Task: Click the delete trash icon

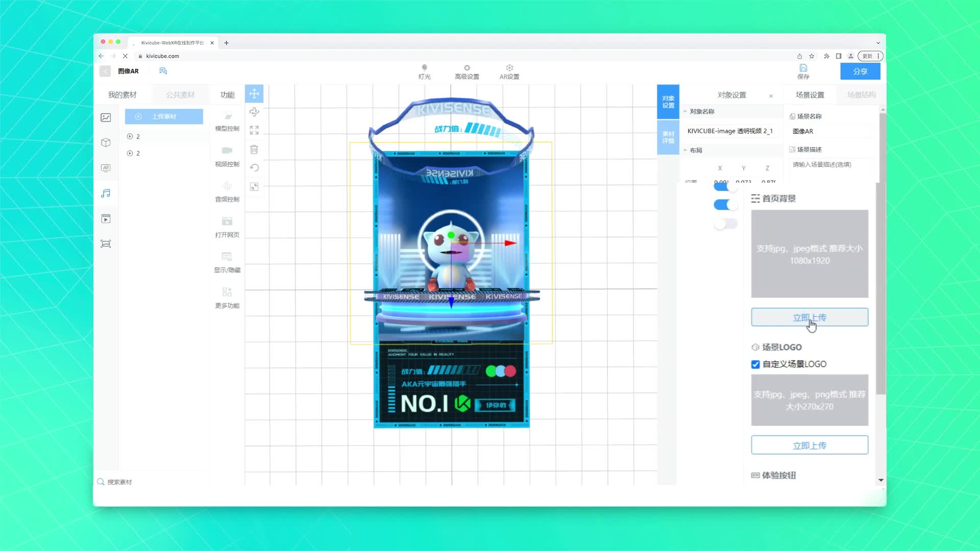Action: click(x=254, y=149)
